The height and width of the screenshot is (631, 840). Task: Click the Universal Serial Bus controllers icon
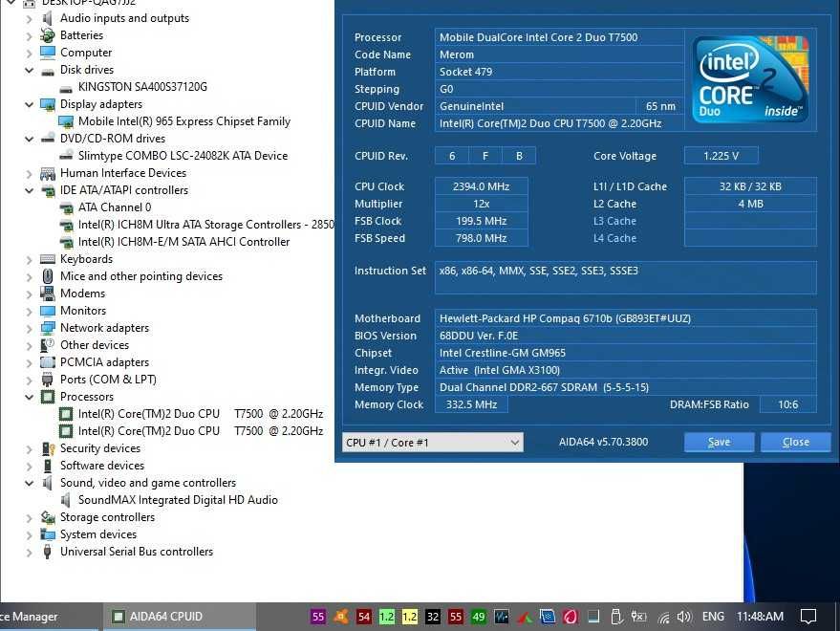48,552
